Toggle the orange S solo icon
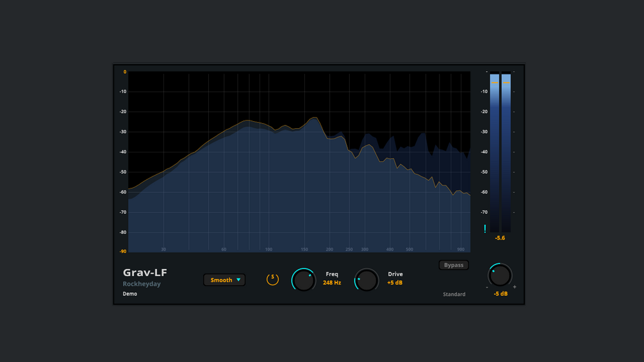Screen dimensions: 644x362 pyautogui.click(x=272, y=279)
